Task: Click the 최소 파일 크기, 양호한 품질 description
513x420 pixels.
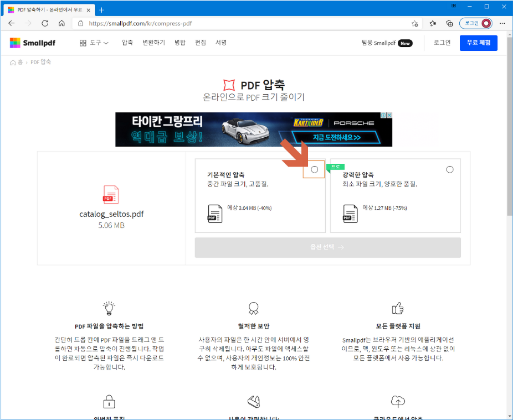Action: click(380, 184)
